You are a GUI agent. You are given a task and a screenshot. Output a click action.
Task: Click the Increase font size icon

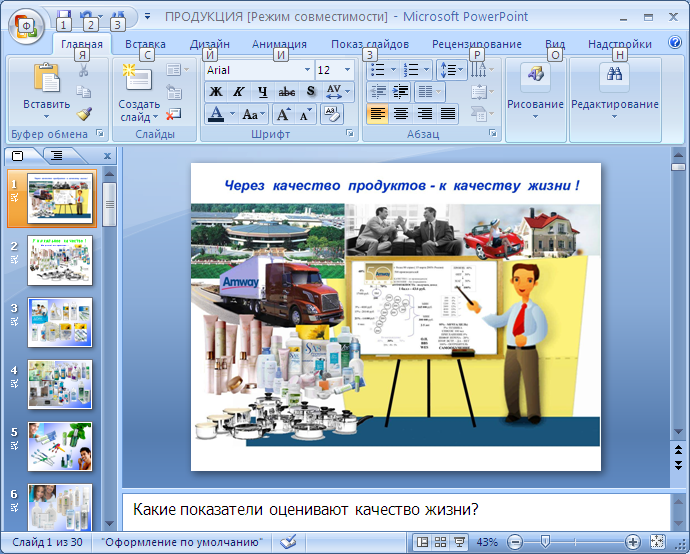tap(283, 114)
